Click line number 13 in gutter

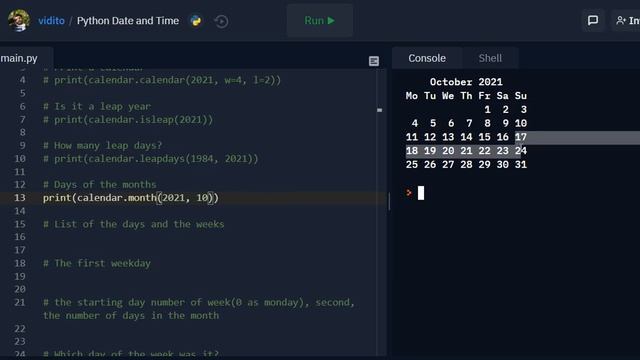(20, 198)
